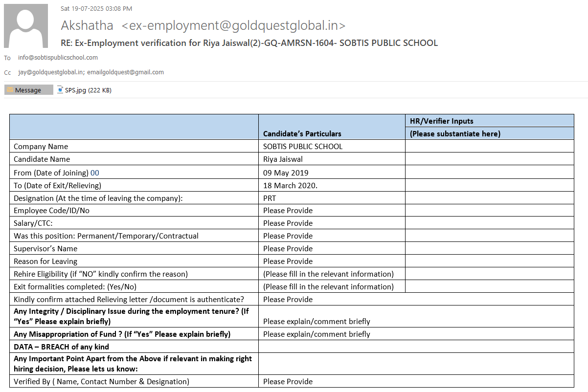This screenshot has width=588, height=392.
Task: Click the SPS.jpg attachment file icon
Action: point(60,90)
